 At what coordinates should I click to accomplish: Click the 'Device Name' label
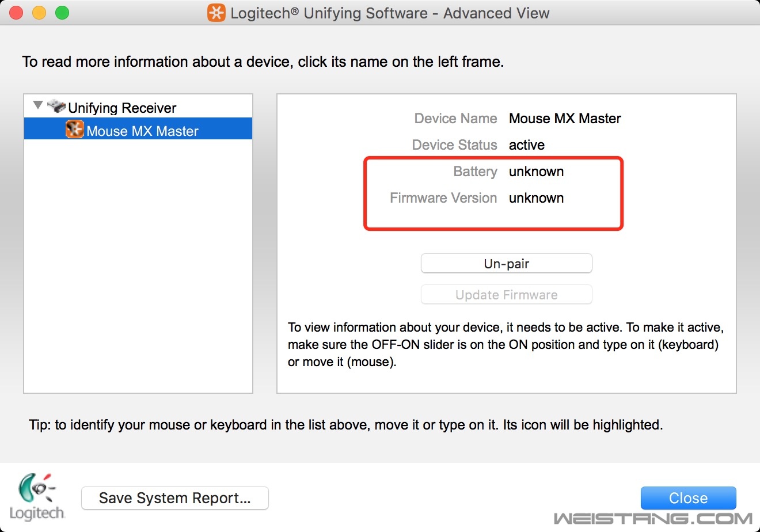455,119
